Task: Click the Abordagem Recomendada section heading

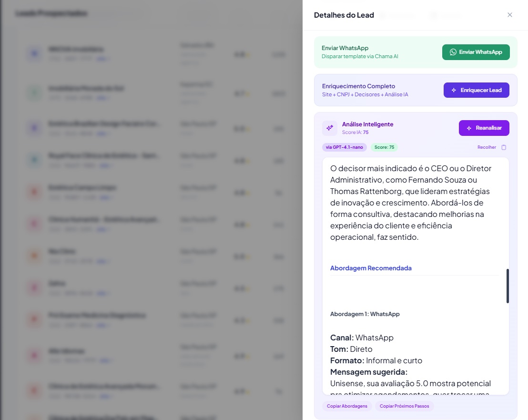Action: (x=371, y=268)
